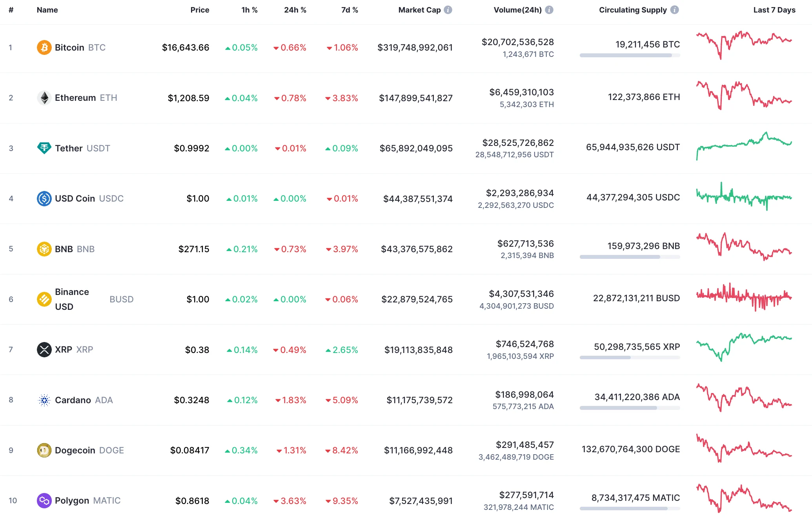The width and height of the screenshot is (812, 524).
Task: Click the XRP logo icon
Action: (44, 349)
